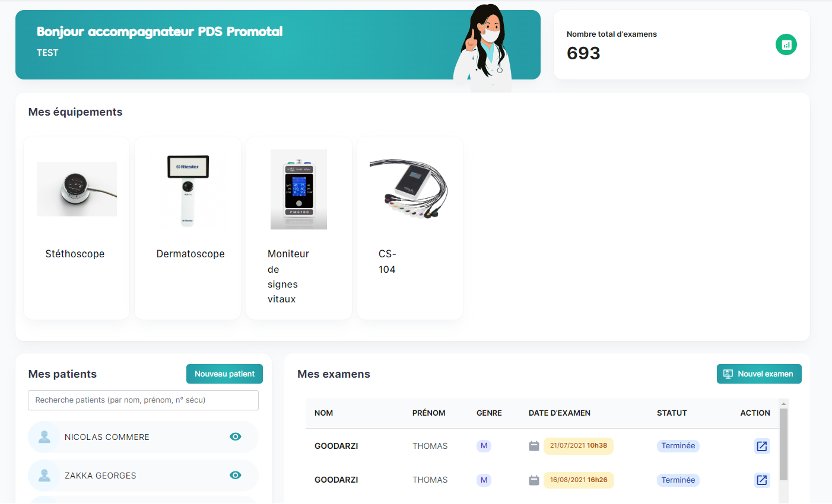Screen dimensions: 832x504
Task: Start a Nouvel examen
Action: [759, 374]
